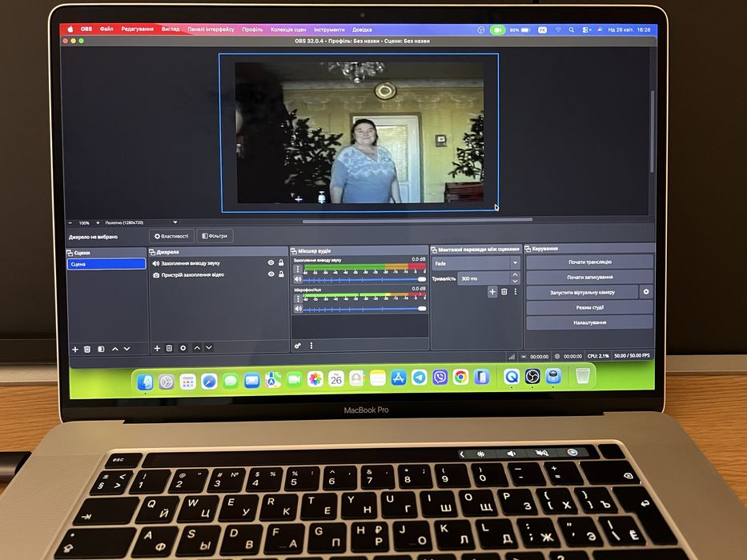Toggle visibility of Пристрій захоплення відео
Screen dimensions: 747x560
[271, 274]
